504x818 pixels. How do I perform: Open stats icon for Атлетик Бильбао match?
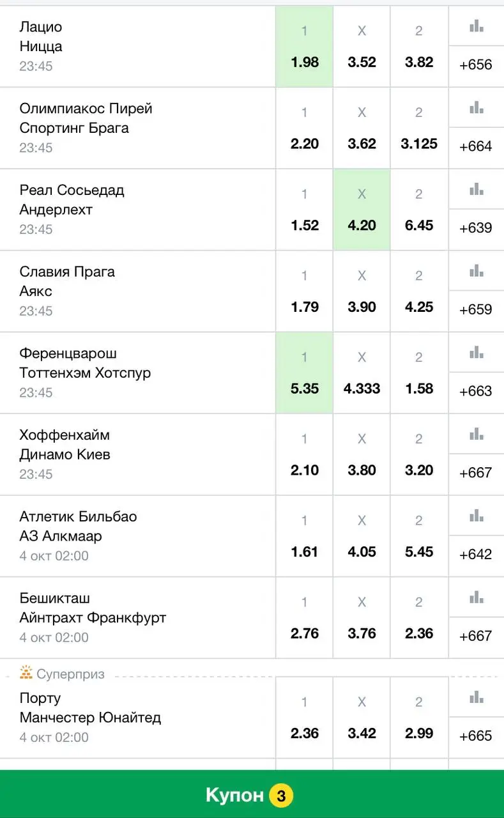476,516
